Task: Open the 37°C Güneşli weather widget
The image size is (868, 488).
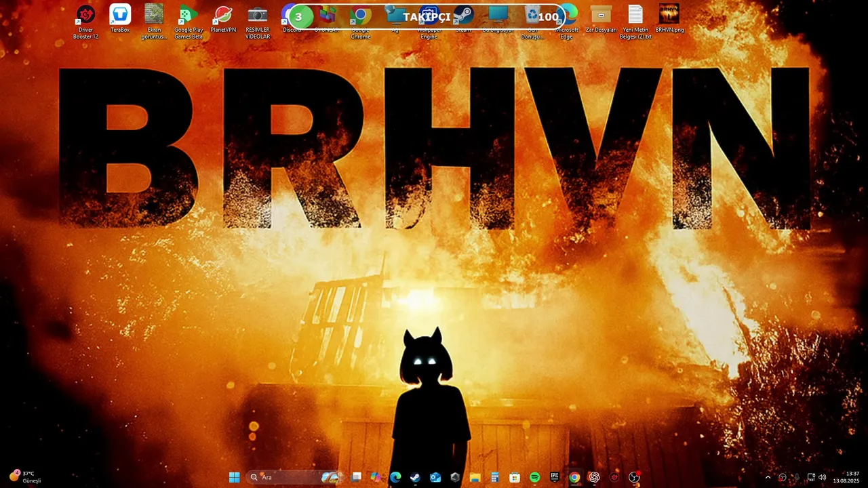Action: coord(26,477)
